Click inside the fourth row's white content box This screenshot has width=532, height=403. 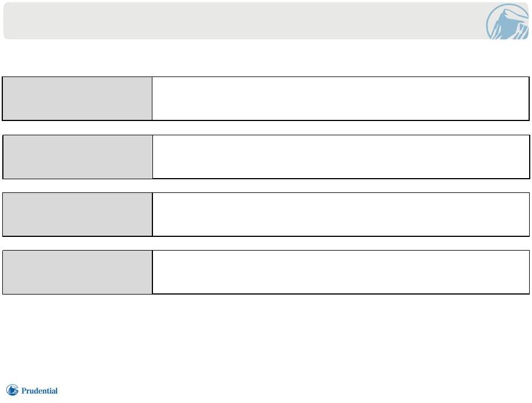pyautogui.click(x=341, y=272)
